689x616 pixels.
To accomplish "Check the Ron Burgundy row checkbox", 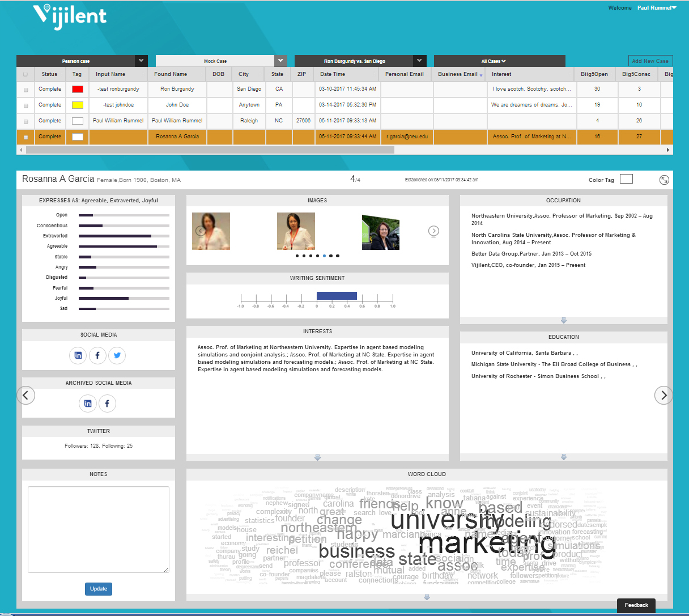I will click(25, 90).
